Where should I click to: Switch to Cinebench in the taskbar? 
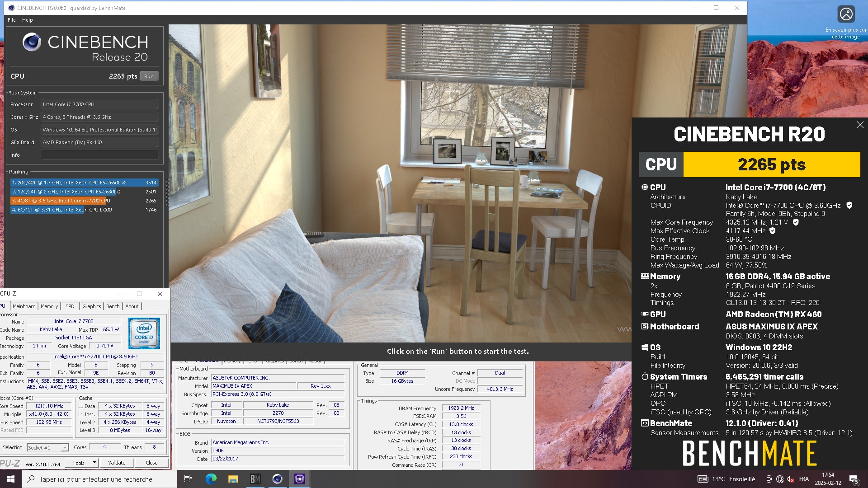coord(277,479)
